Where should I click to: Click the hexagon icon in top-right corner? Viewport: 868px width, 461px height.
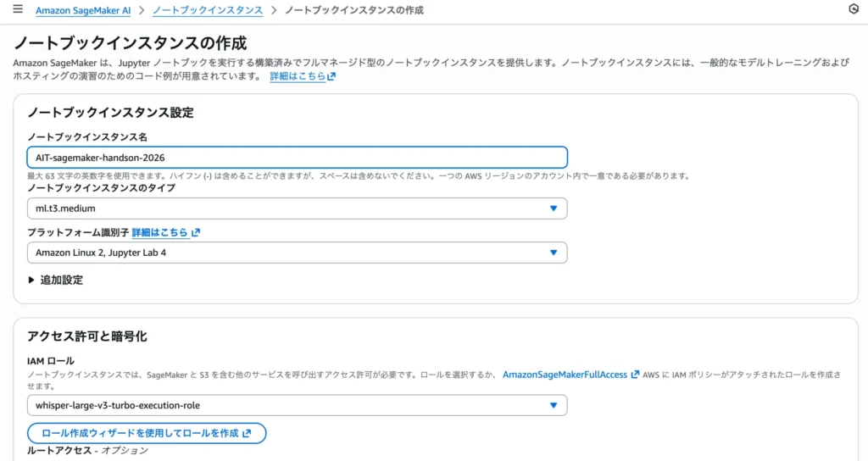(853, 9)
